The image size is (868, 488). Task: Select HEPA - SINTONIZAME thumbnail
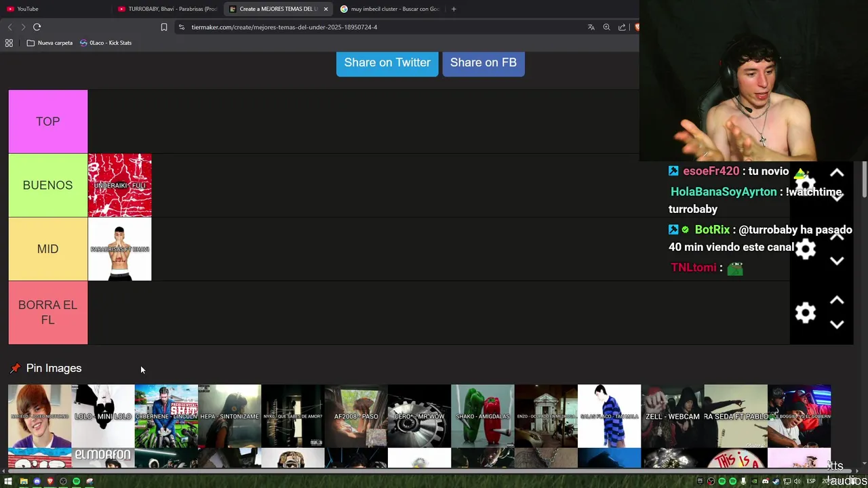(229, 416)
